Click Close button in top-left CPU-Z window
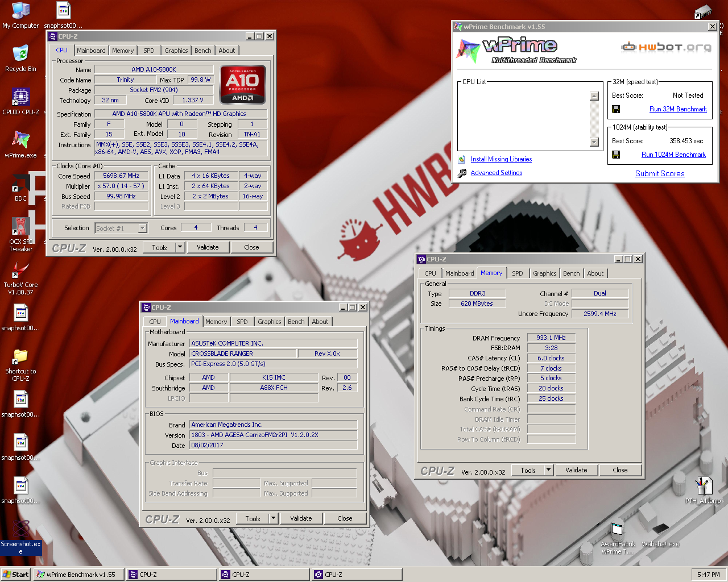Screen dimensions: 728x582 (x=251, y=247)
